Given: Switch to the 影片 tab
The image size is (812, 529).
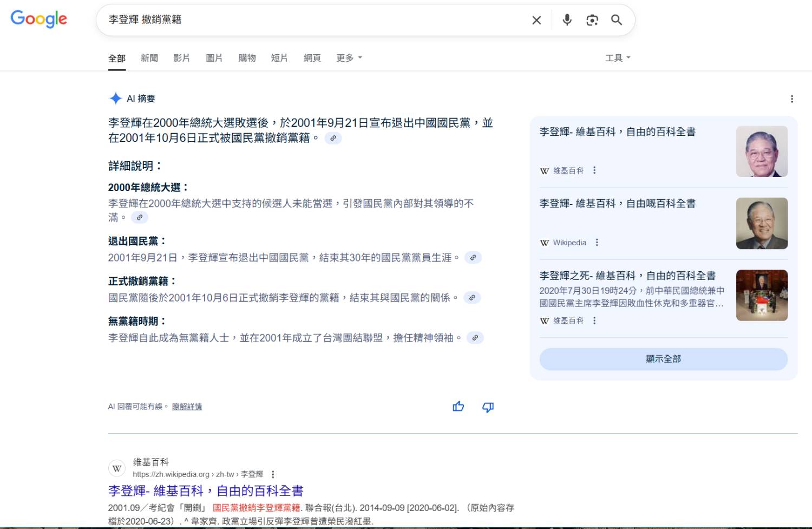Looking at the screenshot, I should pyautogui.click(x=182, y=58).
